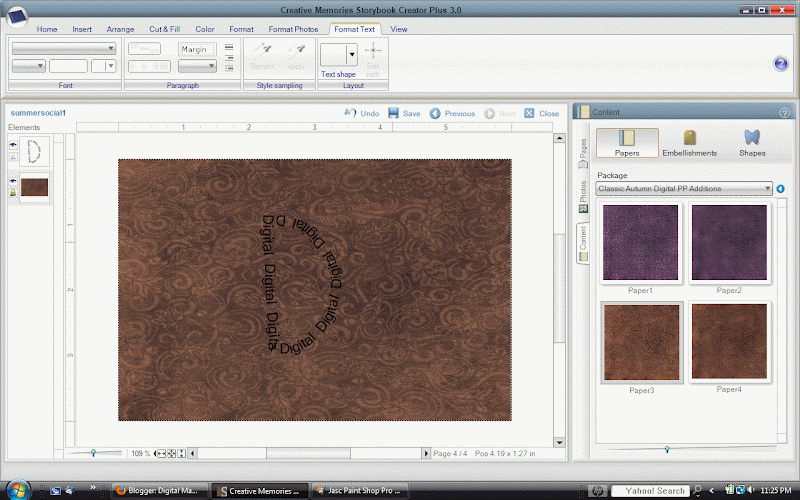Click the blue help question mark icon
Viewport: 800px width, 500px height.
click(781, 63)
